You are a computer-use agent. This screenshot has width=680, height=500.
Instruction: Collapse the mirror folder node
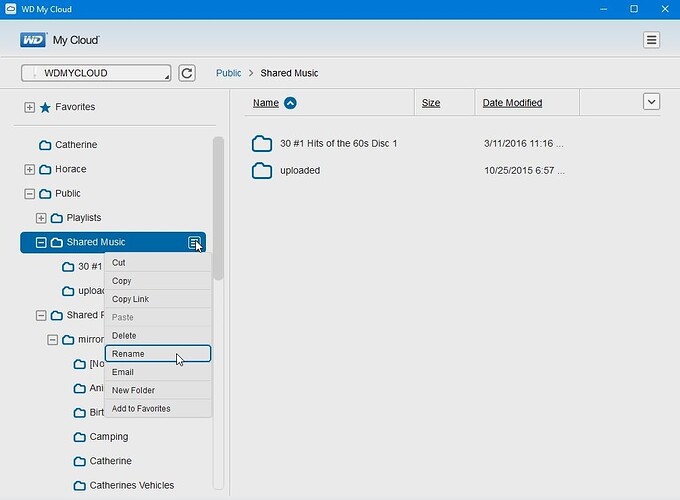click(x=52, y=339)
